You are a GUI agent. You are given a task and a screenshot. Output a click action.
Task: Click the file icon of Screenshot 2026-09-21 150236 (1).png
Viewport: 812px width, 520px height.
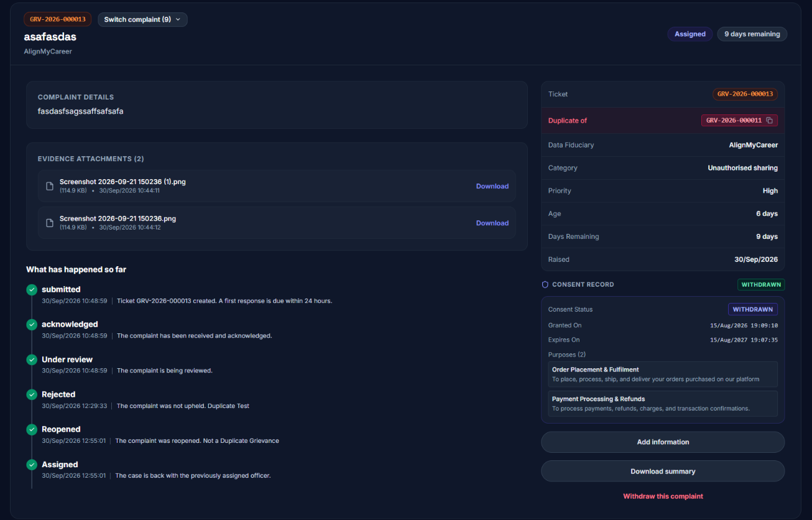click(50, 186)
